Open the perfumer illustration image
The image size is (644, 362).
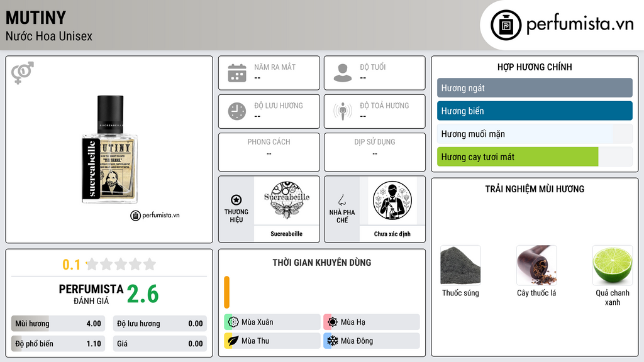(392, 200)
